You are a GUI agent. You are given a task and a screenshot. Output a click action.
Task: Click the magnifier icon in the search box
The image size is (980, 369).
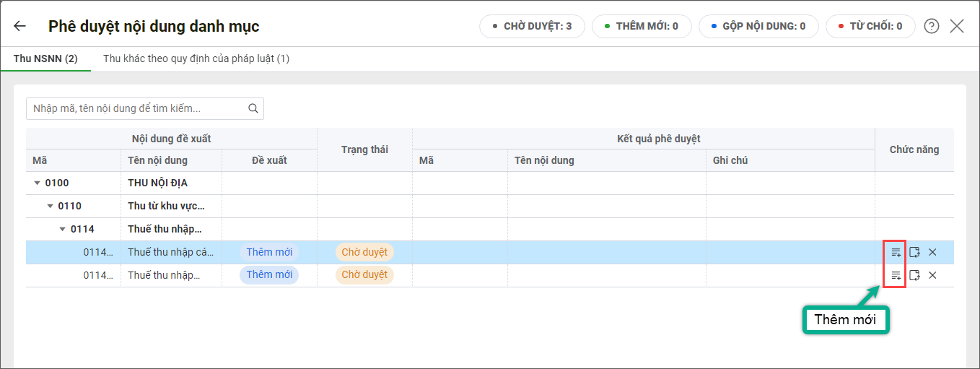(x=253, y=109)
